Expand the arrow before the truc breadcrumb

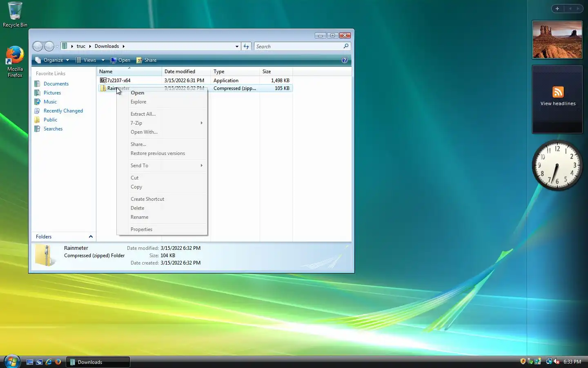point(72,47)
